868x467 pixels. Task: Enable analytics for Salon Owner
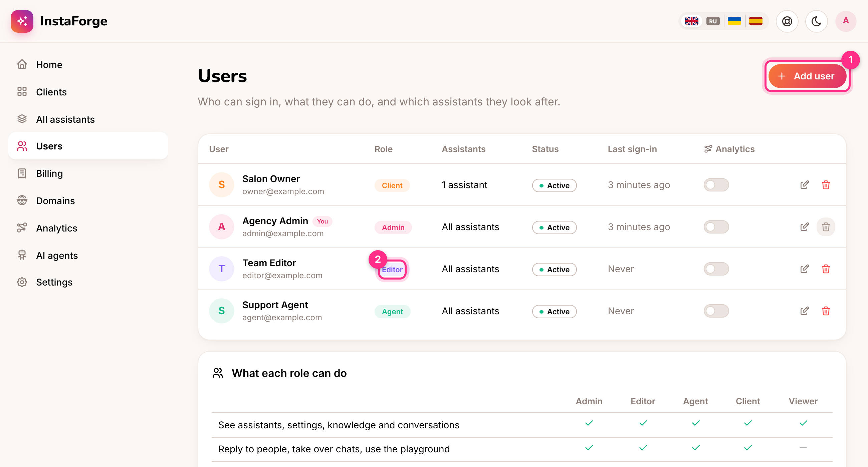point(716,185)
